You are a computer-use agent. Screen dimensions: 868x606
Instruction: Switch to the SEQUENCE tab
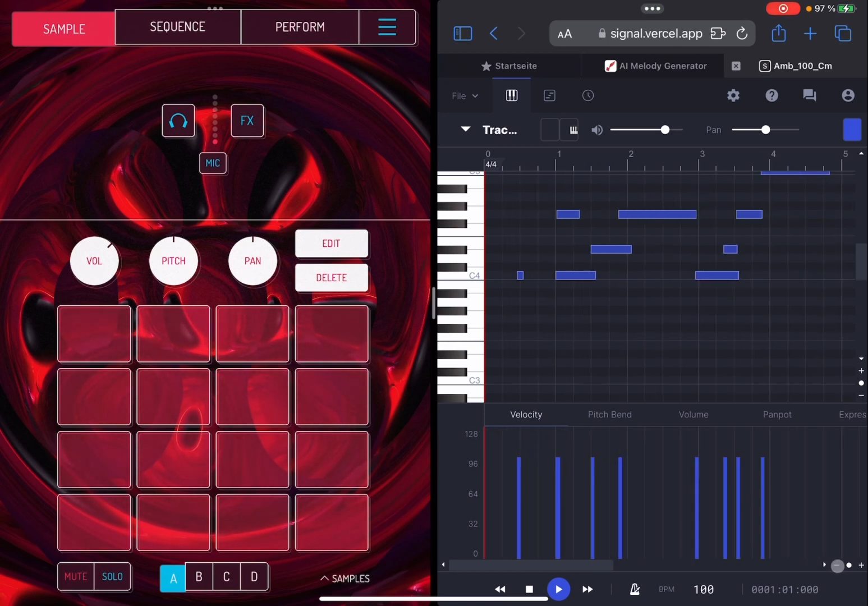point(177,27)
